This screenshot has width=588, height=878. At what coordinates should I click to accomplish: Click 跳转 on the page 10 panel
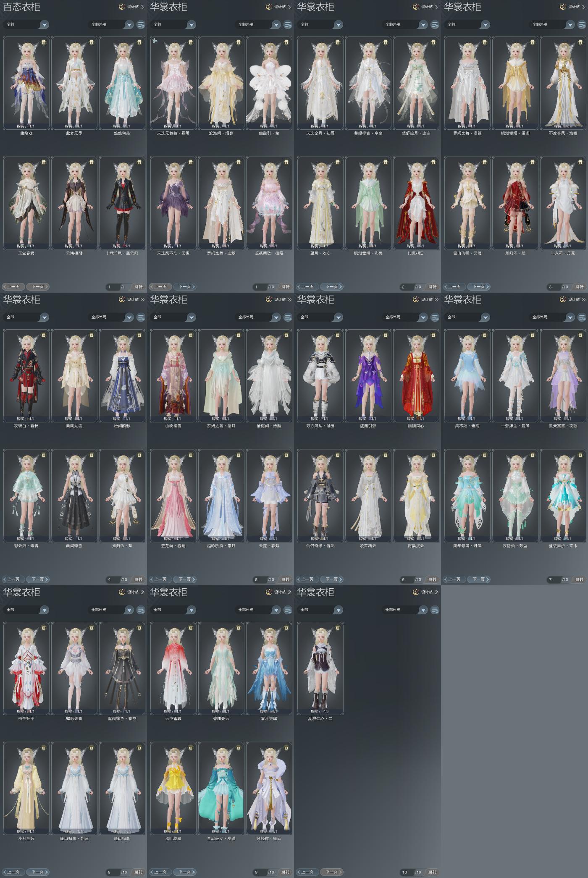point(433,872)
